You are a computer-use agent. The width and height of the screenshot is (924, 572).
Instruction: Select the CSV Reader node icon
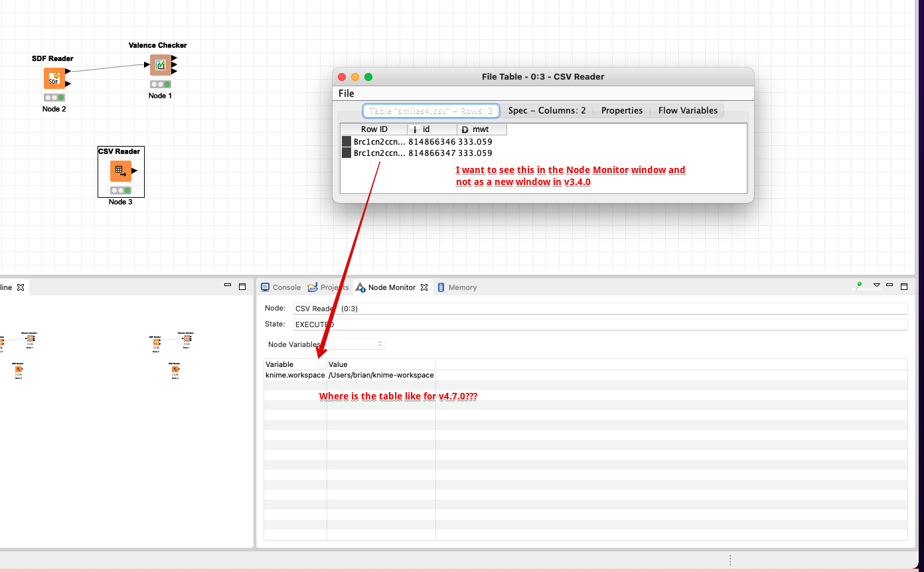point(121,171)
